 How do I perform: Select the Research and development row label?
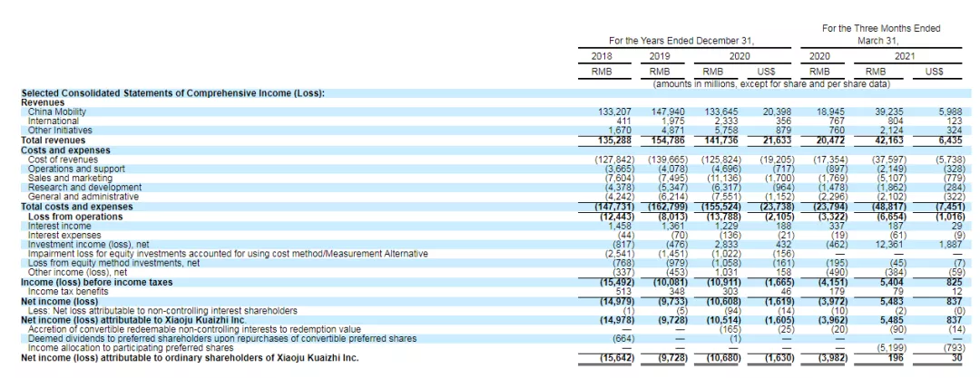tap(85, 188)
